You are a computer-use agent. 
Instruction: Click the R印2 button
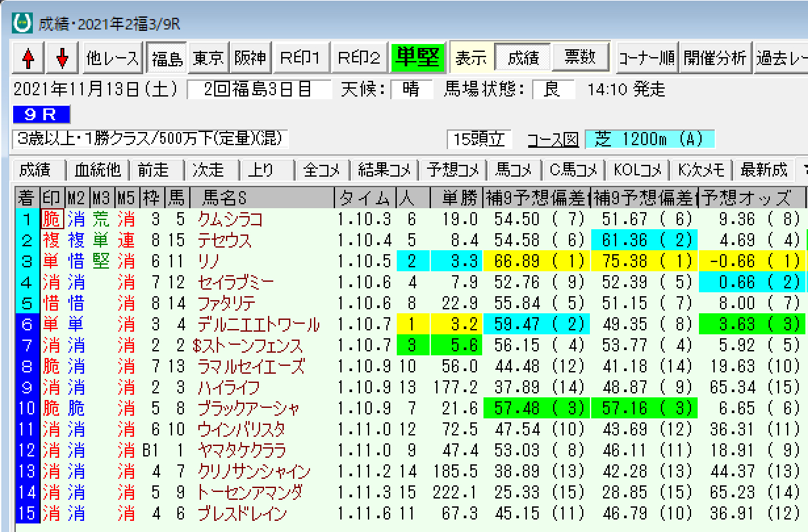(359, 58)
